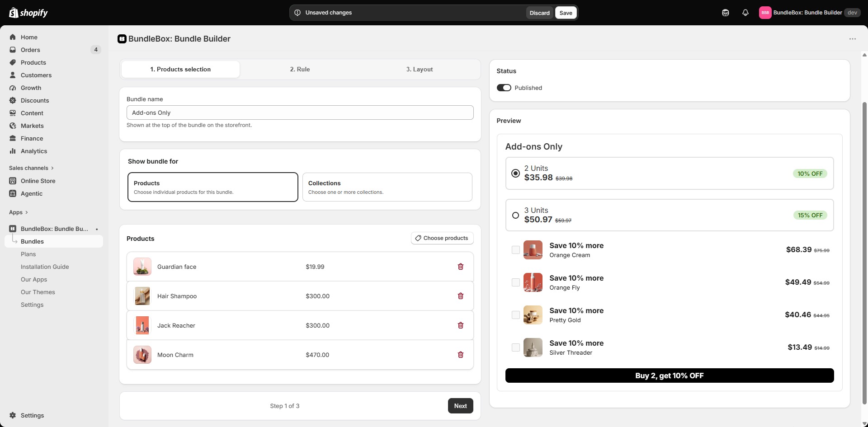The height and width of the screenshot is (427, 868).
Task: Open the Installation Guide menu item
Action: 45,267
